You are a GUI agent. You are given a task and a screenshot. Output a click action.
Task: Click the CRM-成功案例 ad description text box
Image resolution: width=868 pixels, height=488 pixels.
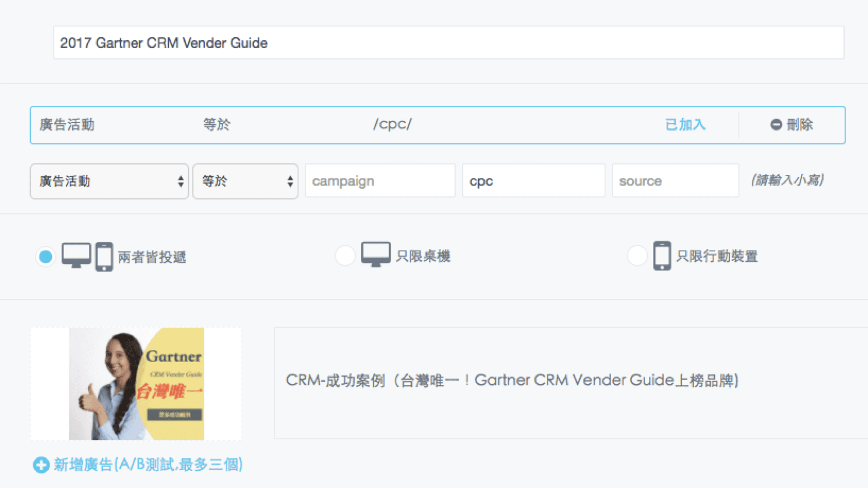571,382
